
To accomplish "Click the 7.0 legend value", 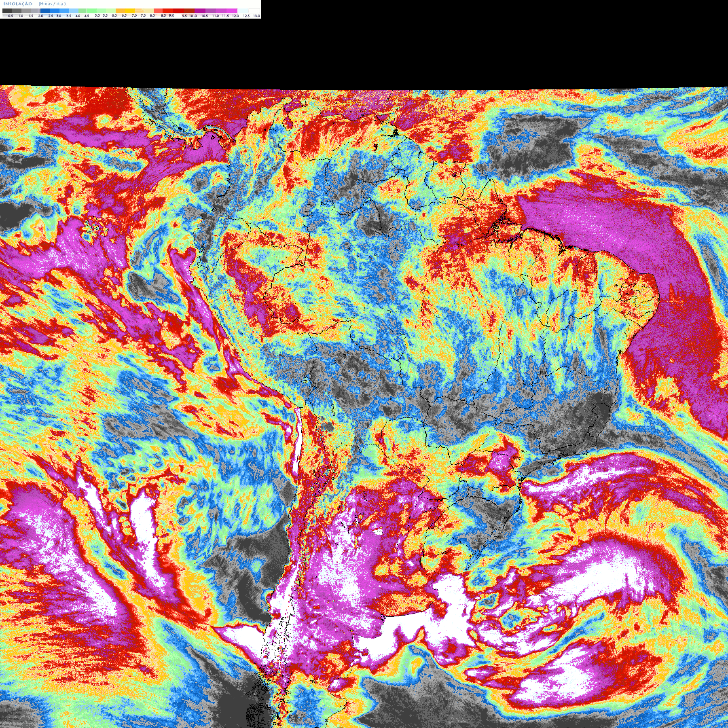I will pos(134,15).
